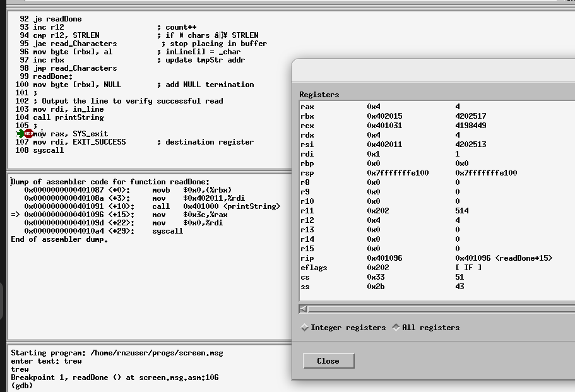Select the r10 row in the Registers list
This screenshot has width=575, height=392.
(x=437, y=202)
